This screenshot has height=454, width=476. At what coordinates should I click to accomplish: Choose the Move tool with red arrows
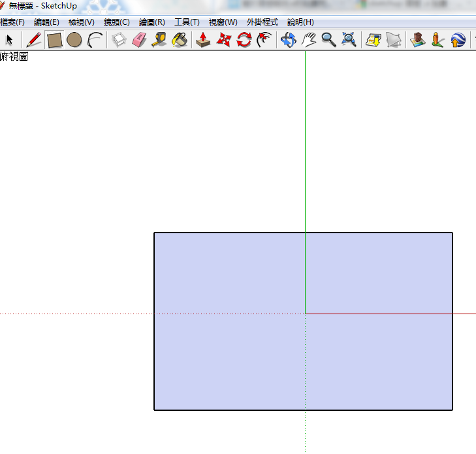click(x=224, y=40)
